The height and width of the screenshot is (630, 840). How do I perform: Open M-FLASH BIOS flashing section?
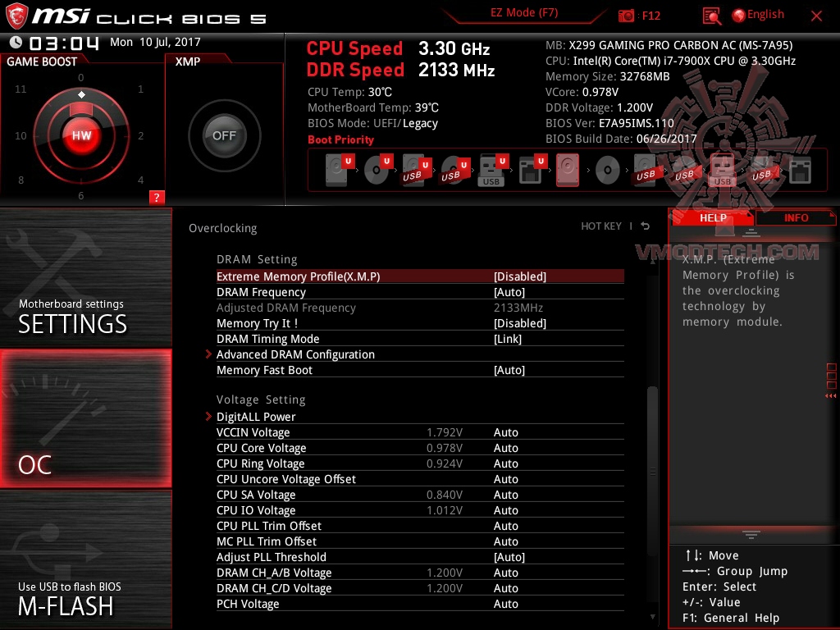coord(85,559)
